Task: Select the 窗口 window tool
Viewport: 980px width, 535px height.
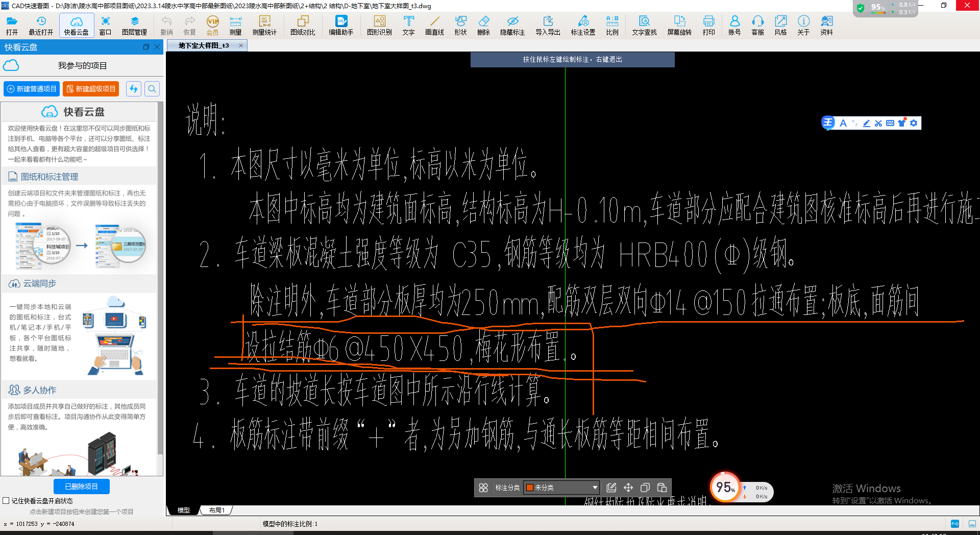Action: (105, 25)
